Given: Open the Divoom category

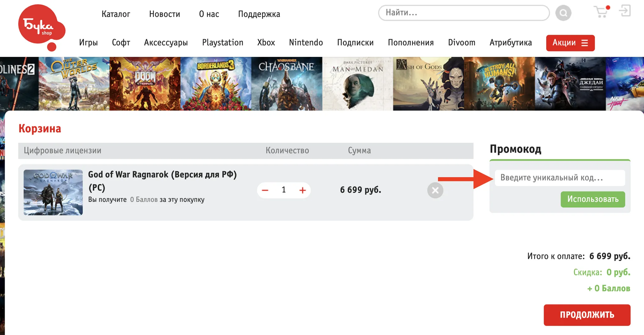Looking at the screenshot, I should tap(462, 42).
